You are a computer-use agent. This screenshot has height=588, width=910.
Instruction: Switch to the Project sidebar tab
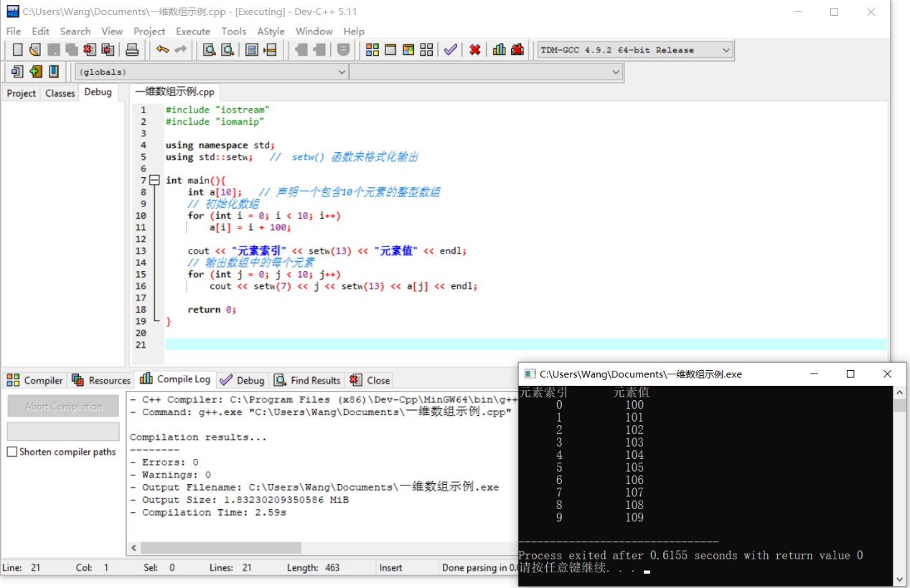21,93
